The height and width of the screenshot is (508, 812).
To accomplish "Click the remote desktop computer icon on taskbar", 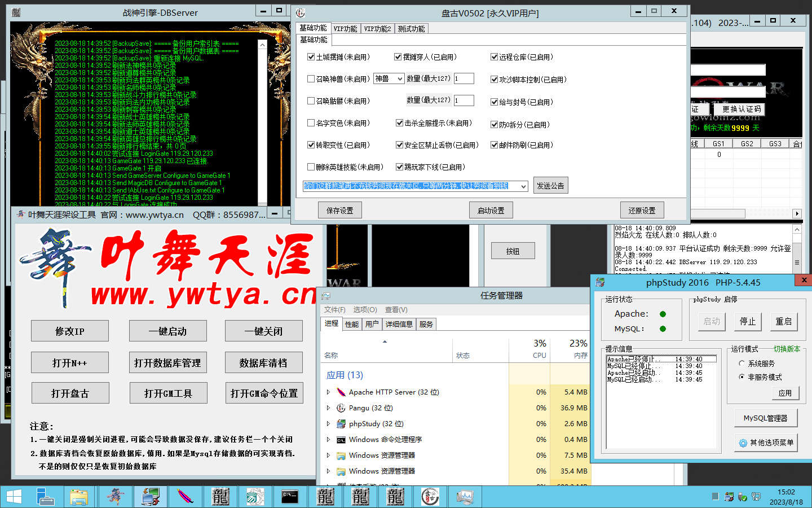I will pyautogui.click(x=151, y=497).
